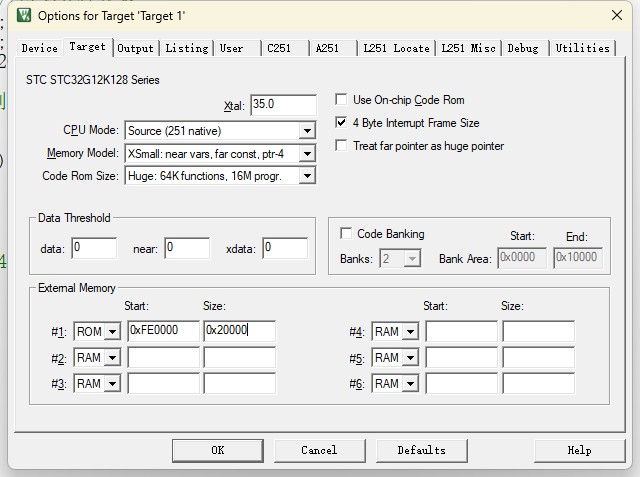Close the Options for Target dialog
This screenshot has height=477, width=640.
click(617, 16)
